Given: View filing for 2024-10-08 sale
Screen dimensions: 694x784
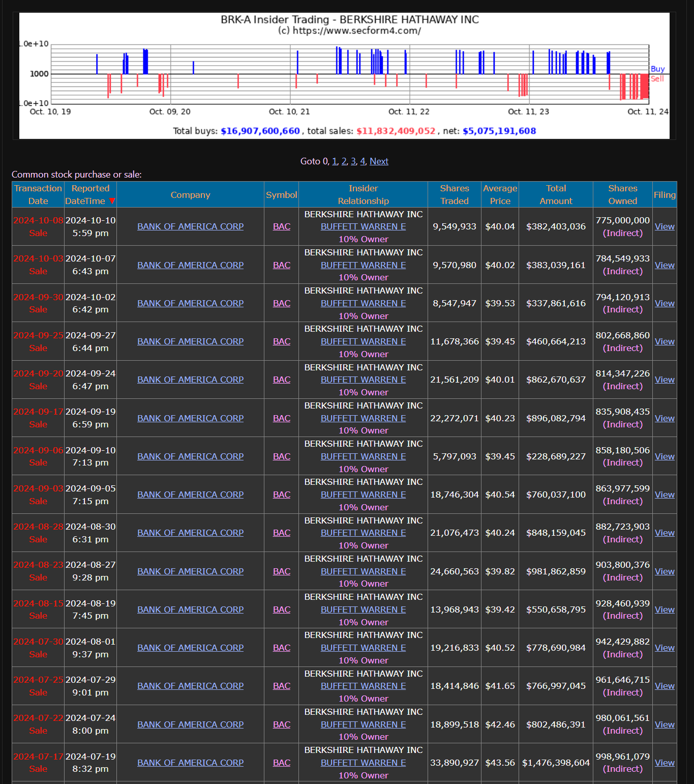Looking at the screenshot, I should 665,226.
